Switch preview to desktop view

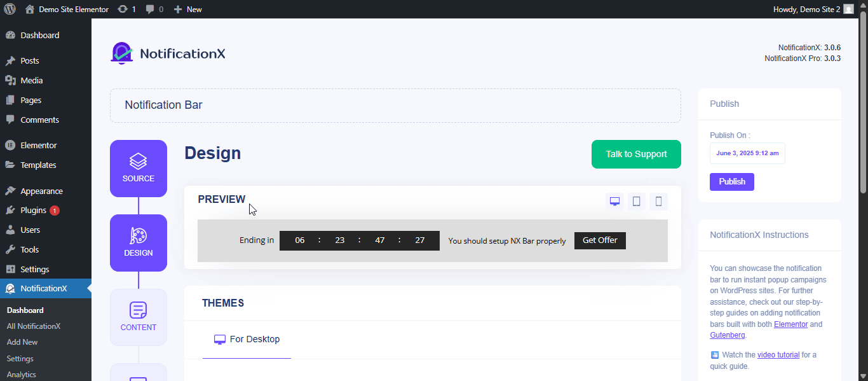614,201
